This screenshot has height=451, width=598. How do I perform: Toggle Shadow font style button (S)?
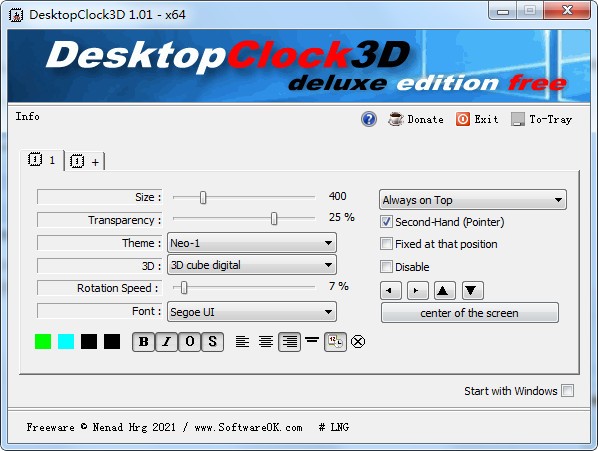[x=212, y=342]
